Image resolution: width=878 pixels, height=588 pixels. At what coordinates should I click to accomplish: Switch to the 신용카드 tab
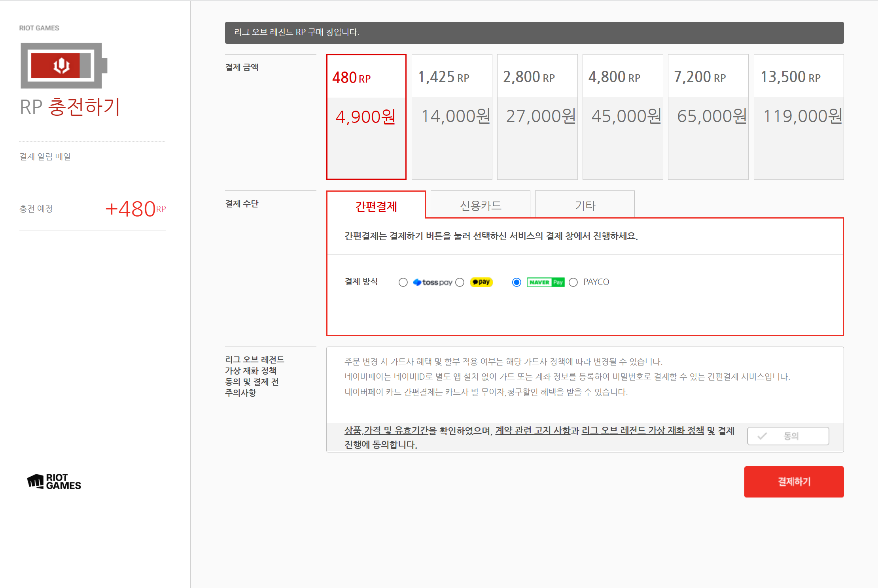pos(481,204)
